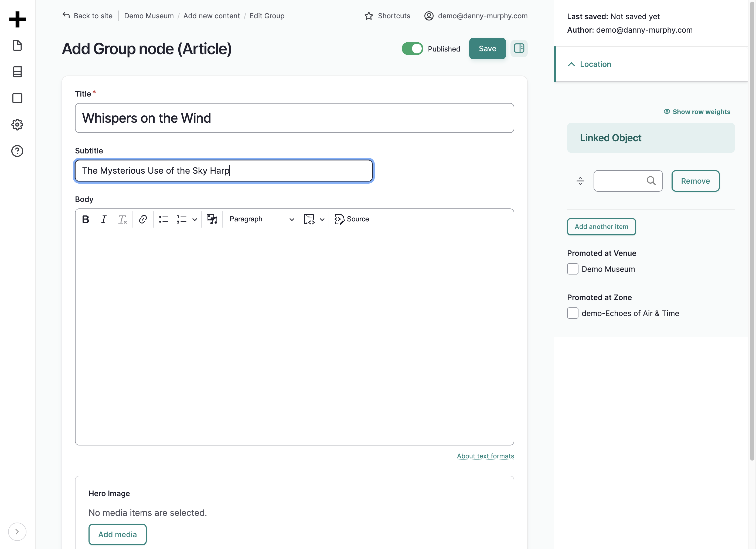Screen dimensions: 756x549
Task: Open the document page icon in sidebar
Action: tap(17, 45)
